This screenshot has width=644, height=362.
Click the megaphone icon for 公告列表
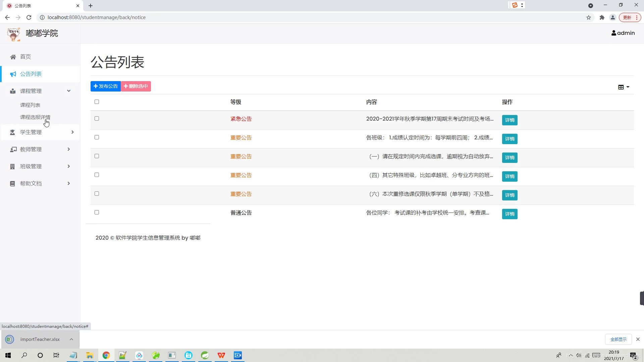[x=13, y=74]
